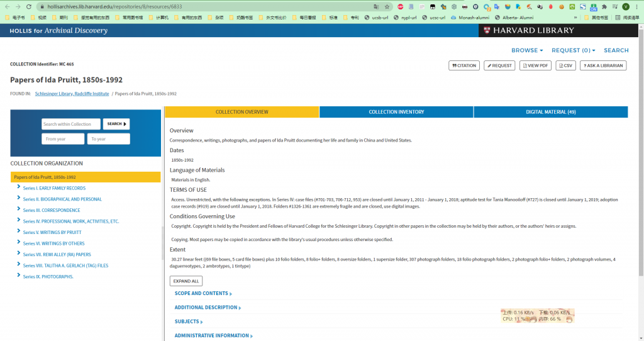Open the ucsc-url bookmark
Image resolution: width=644 pixels, height=341 pixels.
pos(433,18)
